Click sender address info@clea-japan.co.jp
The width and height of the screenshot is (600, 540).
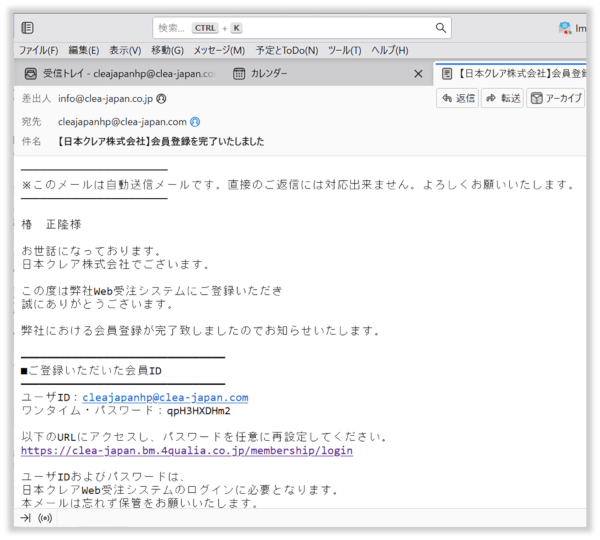105,99
